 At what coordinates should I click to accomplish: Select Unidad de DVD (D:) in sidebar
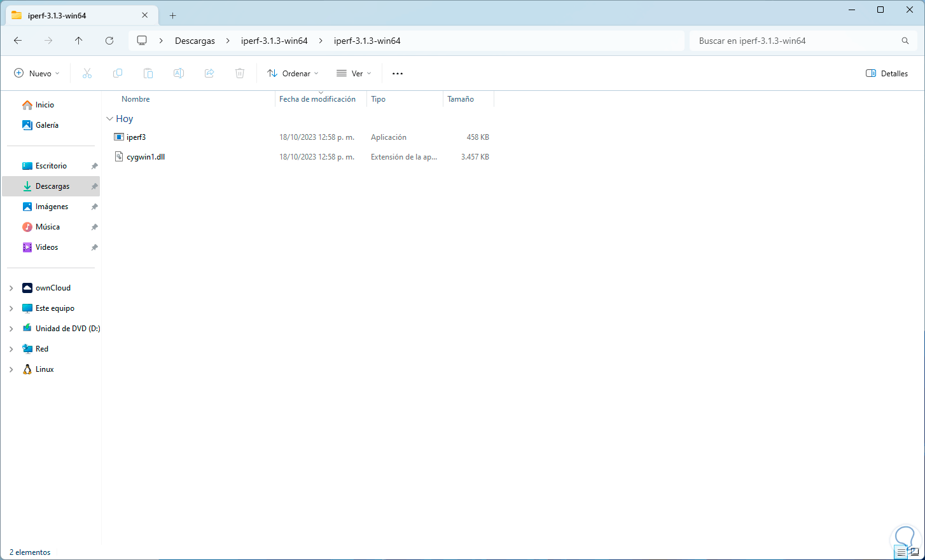click(68, 329)
